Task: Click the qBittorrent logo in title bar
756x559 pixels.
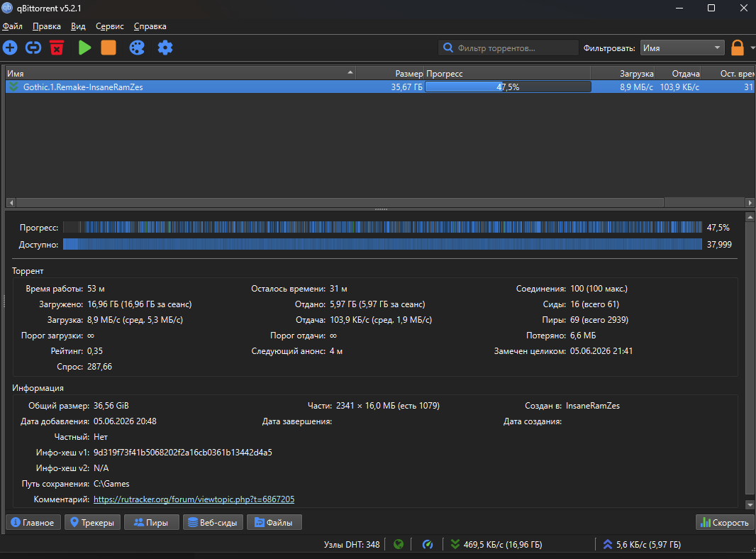Action: (x=7, y=9)
